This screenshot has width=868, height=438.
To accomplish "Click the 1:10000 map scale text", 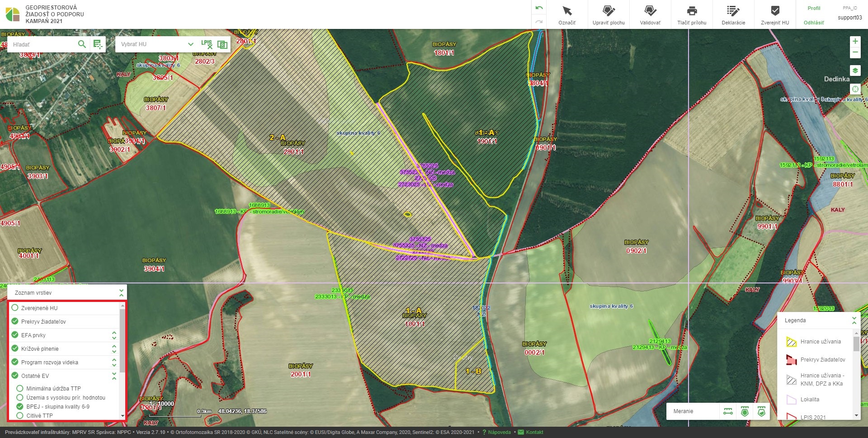I will (x=162, y=404).
